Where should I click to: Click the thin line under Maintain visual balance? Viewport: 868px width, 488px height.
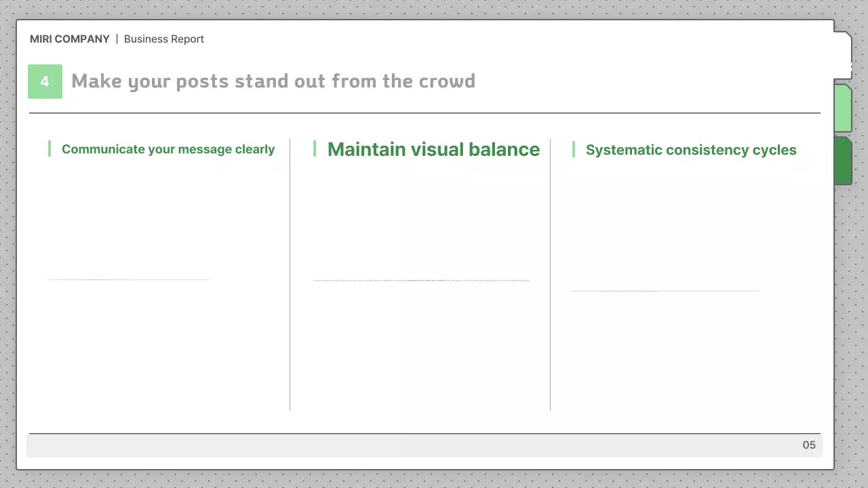421,280
